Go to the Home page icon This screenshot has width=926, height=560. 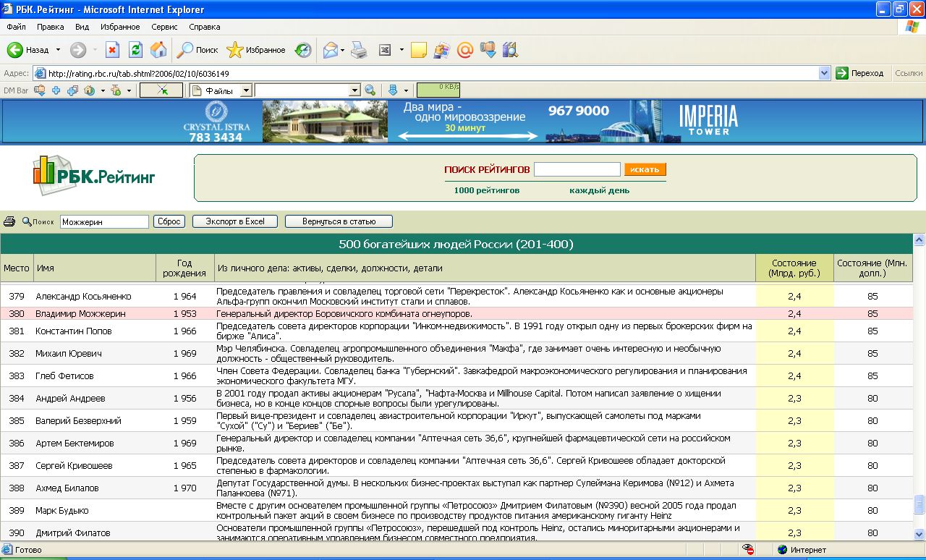pyautogui.click(x=158, y=50)
